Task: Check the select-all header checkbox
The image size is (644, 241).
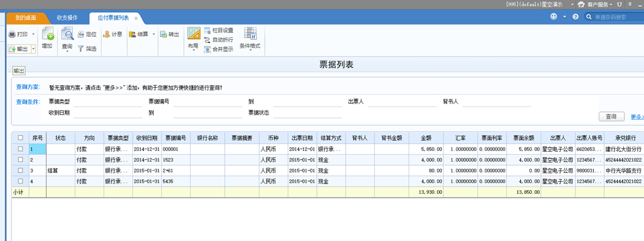Action: click(x=20, y=138)
